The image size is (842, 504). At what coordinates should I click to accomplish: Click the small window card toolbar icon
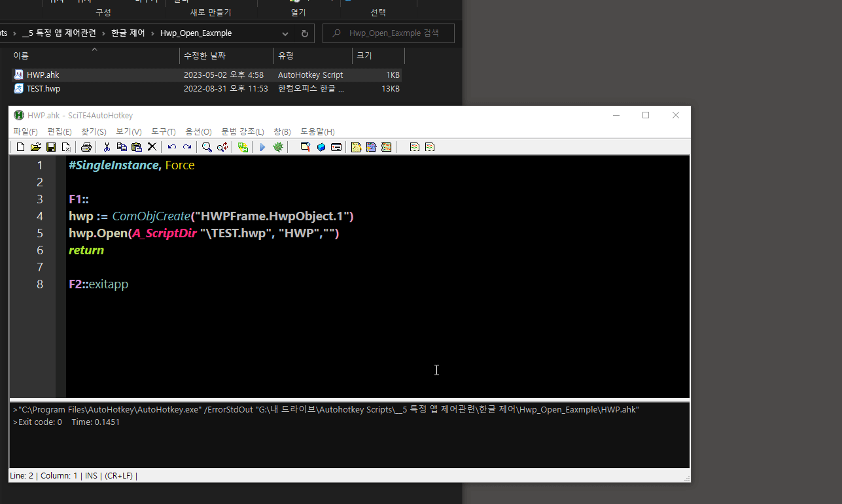tap(336, 147)
